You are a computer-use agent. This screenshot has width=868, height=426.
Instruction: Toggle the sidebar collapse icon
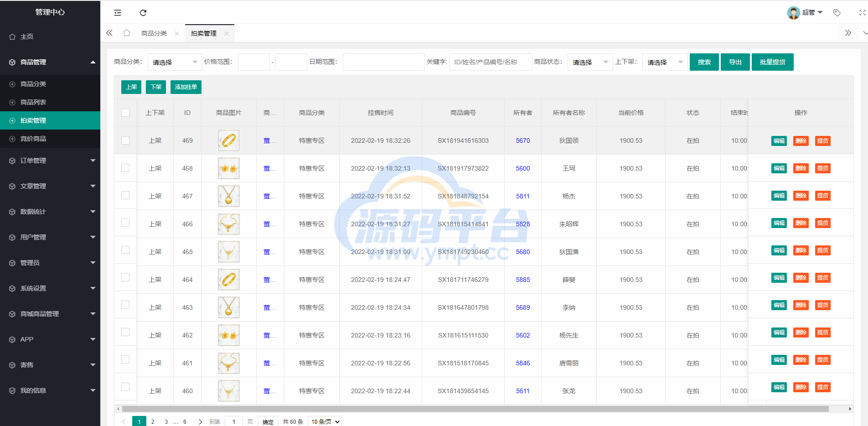coord(118,13)
